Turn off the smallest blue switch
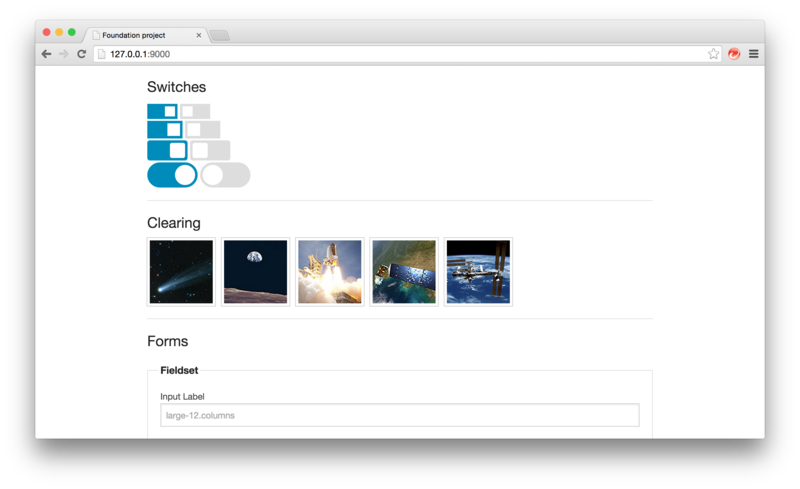 point(162,111)
